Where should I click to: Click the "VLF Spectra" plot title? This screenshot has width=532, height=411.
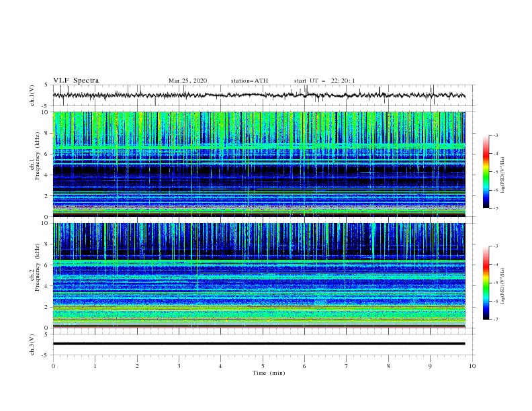76,81
